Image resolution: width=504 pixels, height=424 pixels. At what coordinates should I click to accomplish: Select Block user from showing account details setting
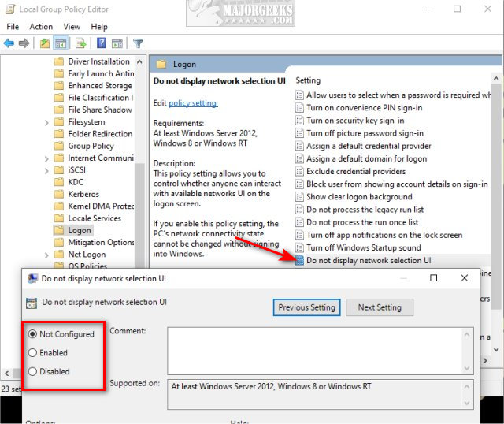coord(397,184)
